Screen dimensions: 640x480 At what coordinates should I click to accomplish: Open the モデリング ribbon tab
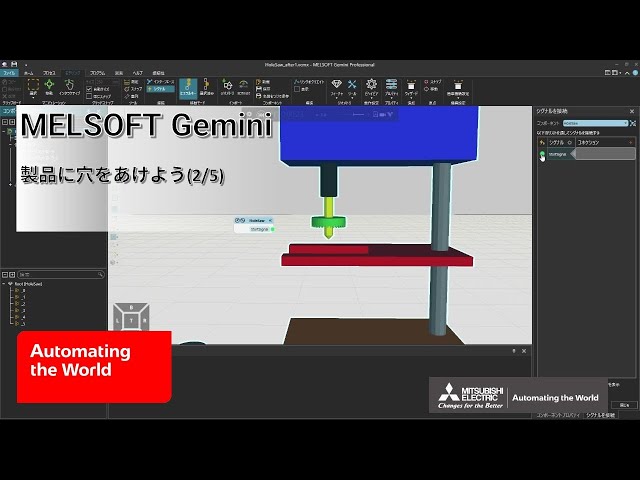coord(73,73)
